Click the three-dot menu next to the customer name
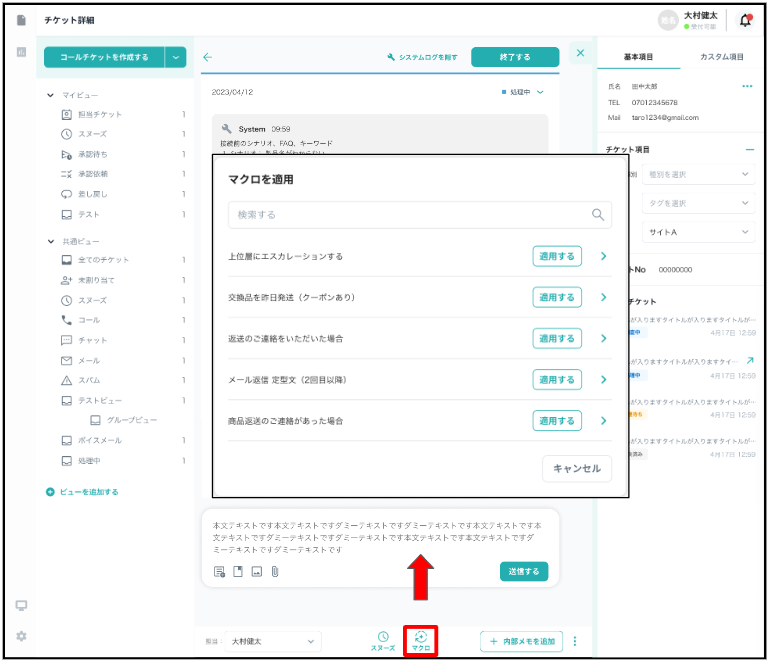This screenshot has height=661, width=768. pos(746,87)
